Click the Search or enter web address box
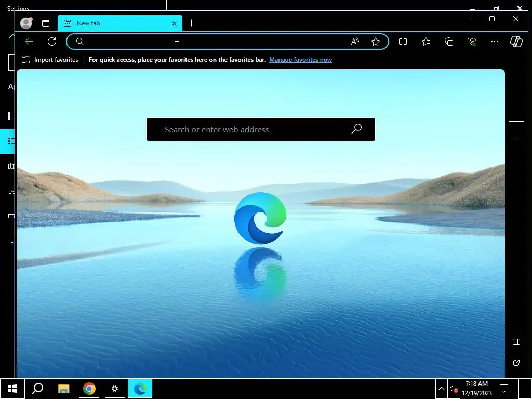Image resolution: width=532 pixels, height=399 pixels. (x=261, y=129)
